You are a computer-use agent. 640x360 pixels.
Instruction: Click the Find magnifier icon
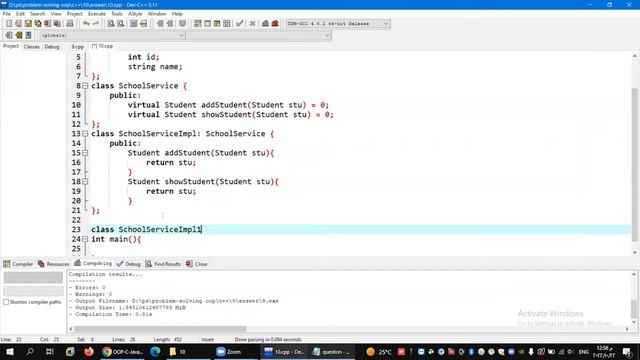click(x=111, y=24)
